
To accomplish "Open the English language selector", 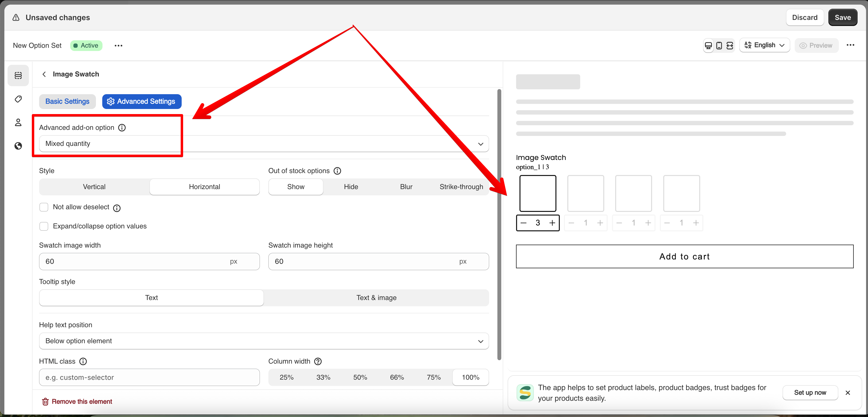I will (x=764, y=45).
